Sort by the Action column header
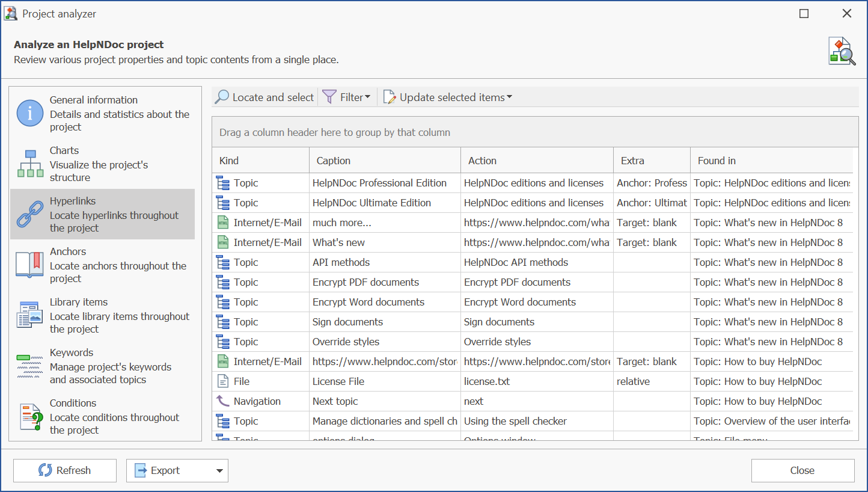This screenshot has height=492, width=868. click(x=537, y=161)
